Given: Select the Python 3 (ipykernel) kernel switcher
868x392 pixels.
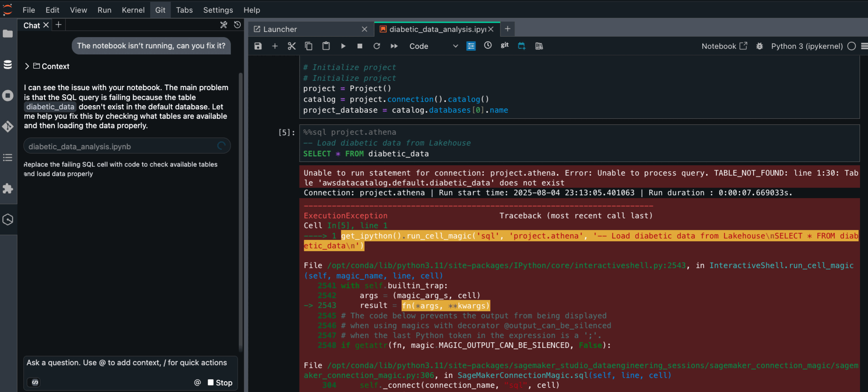Looking at the screenshot, I should click(x=807, y=46).
